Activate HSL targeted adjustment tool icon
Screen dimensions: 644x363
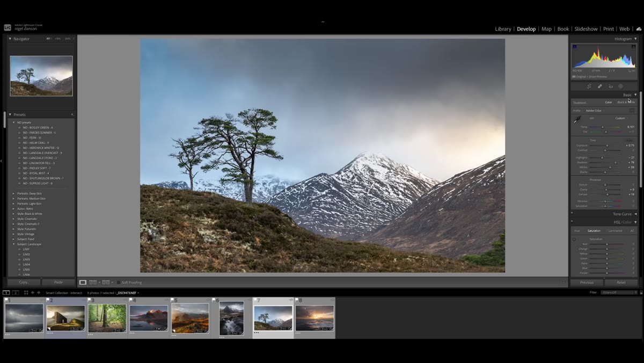574,239
